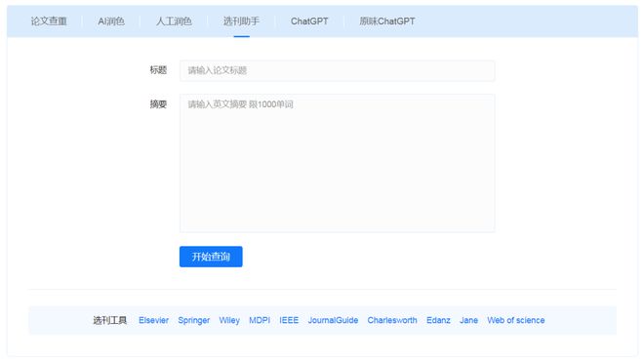The image size is (644, 362).
Task: Open the Elsevier journal finder link
Action: 153,320
